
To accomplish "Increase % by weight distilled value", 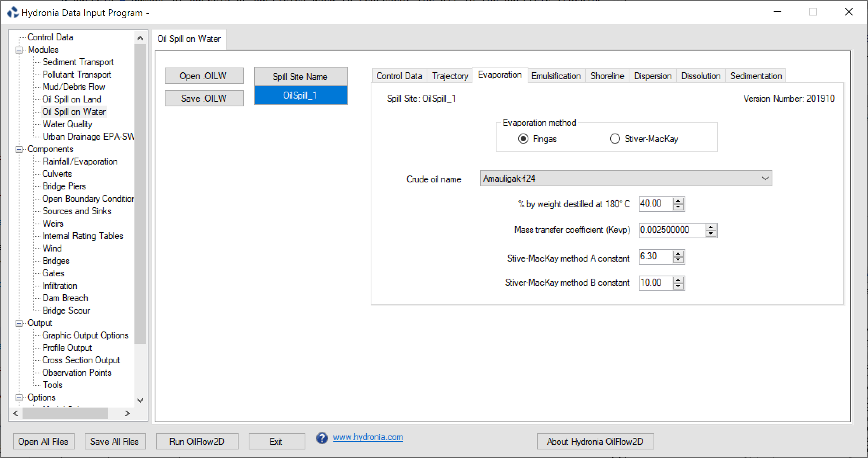I will click(678, 201).
